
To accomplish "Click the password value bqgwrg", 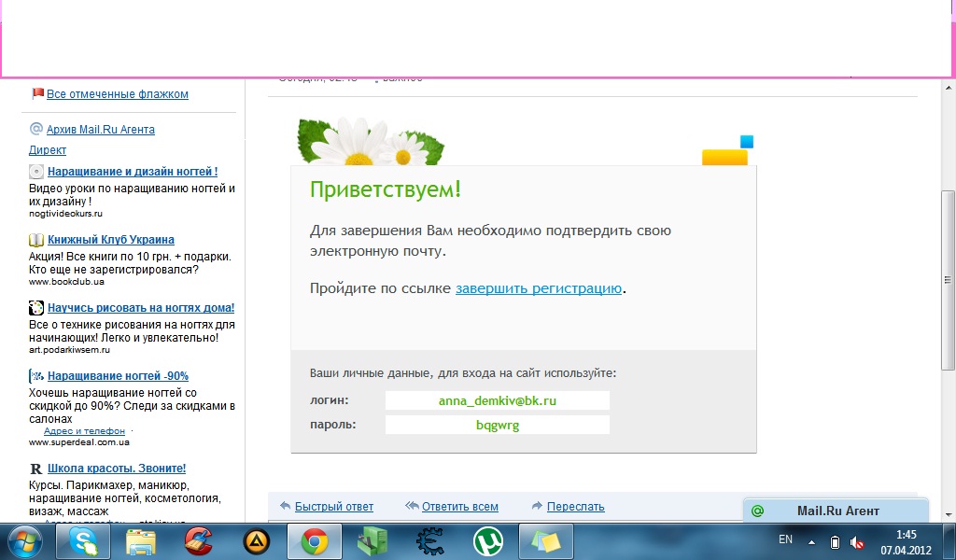I will click(497, 425).
